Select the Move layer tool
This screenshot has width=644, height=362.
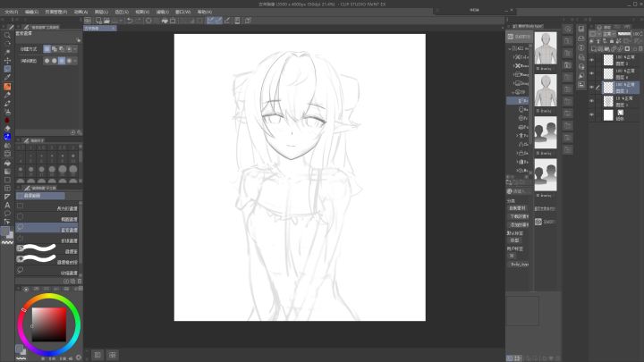(x=7, y=60)
